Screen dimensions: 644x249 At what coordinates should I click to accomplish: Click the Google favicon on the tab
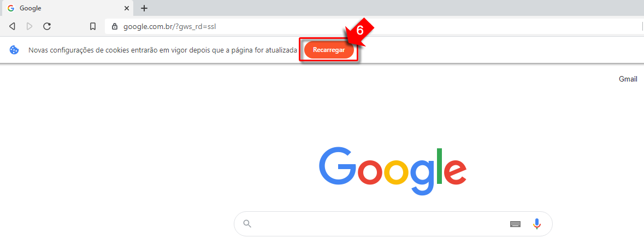(x=11, y=8)
